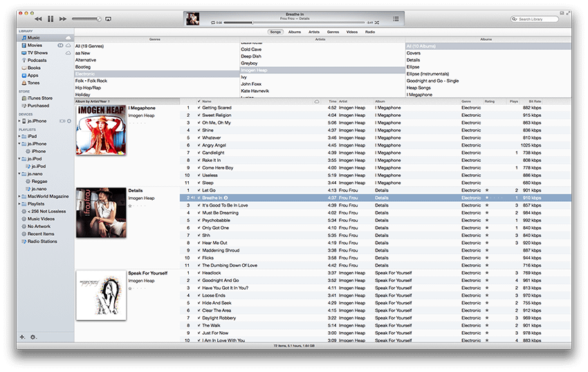Click the I Megaphone album artwork
The width and height of the screenshot is (588, 372).
(x=101, y=130)
